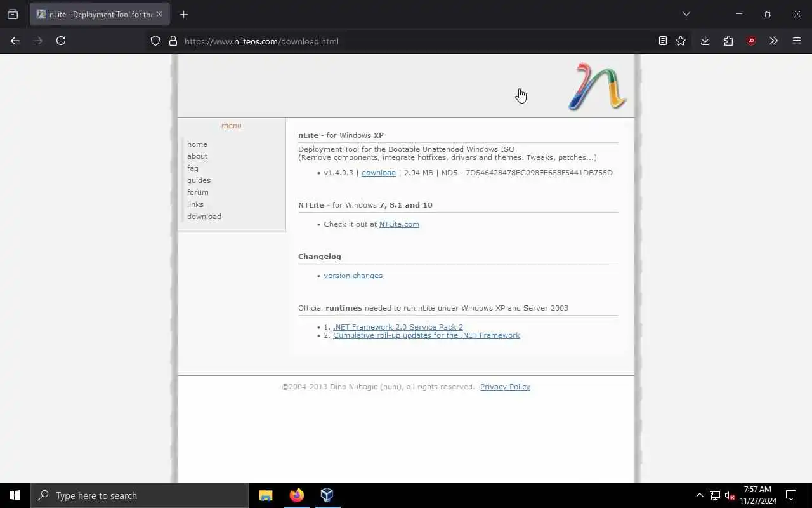Click the nLite logo image
This screenshot has width=812, height=508.
point(597,86)
